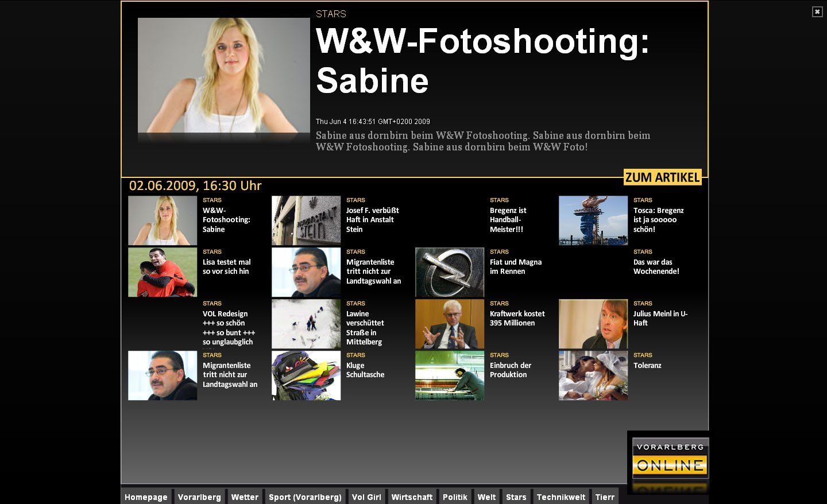Open the Technikwelt tab
Screen dimensions: 827x504
tap(561, 497)
